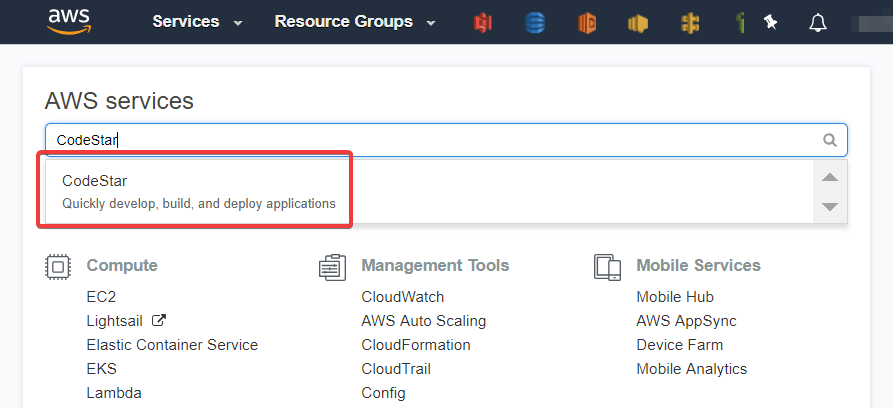Open AWS Auto Scaling link
The height and width of the screenshot is (408, 893).
pos(424,321)
